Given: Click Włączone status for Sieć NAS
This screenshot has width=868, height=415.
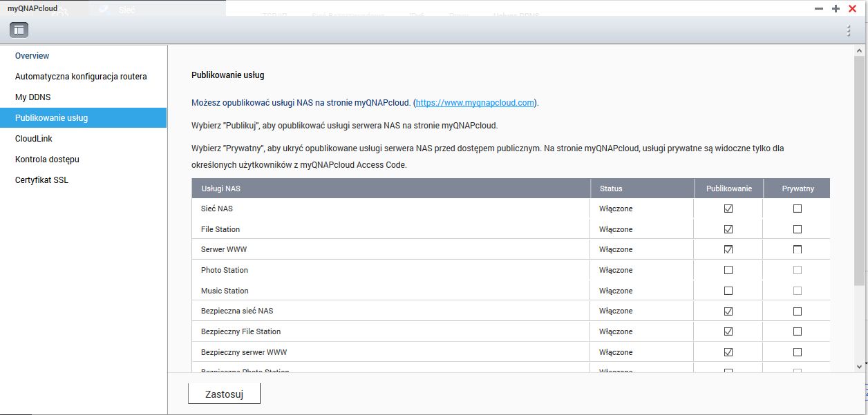Looking at the screenshot, I should click(x=616, y=209).
